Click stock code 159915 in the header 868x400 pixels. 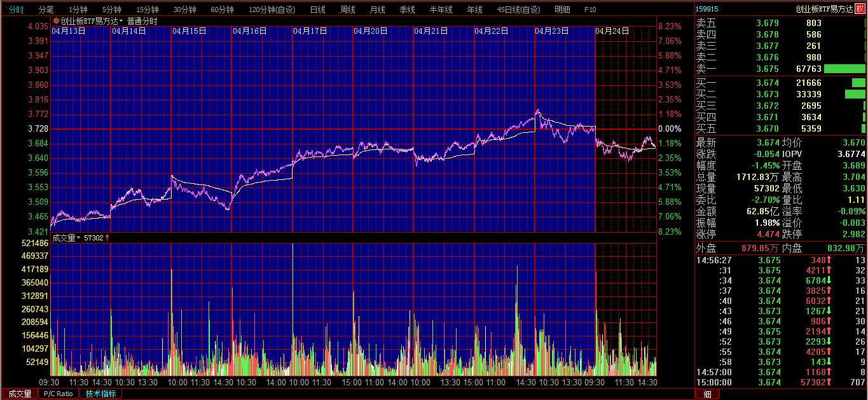pyautogui.click(x=707, y=9)
